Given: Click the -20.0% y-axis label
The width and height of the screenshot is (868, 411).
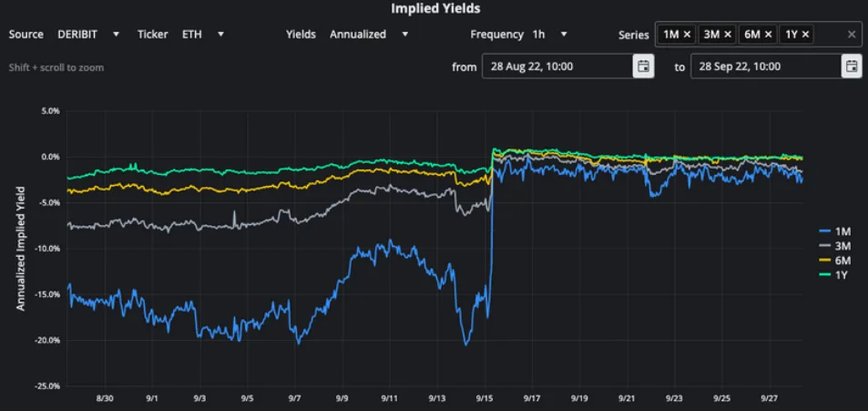Looking at the screenshot, I should click(x=47, y=340).
